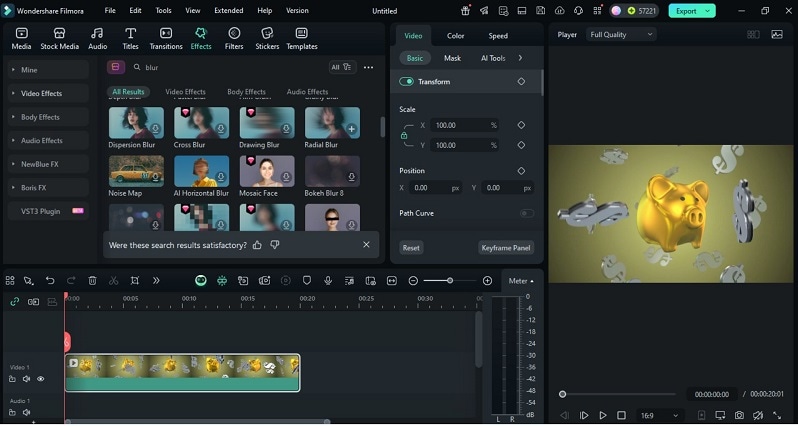
Task: Open the Templates panel
Action: [302, 39]
